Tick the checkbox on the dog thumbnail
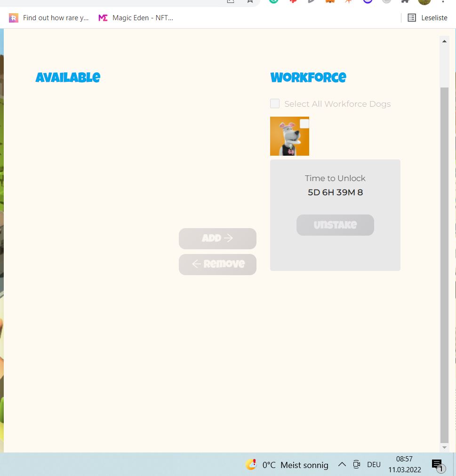The height and width of the screenshot is (476, 456). (304, 124)
